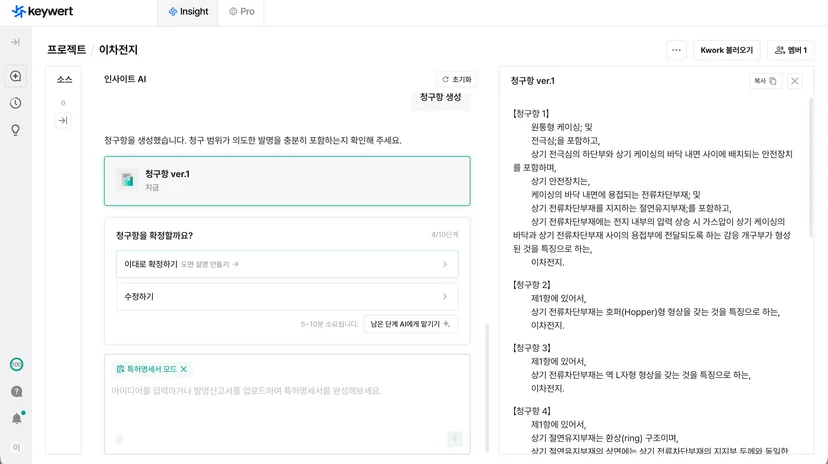Focus the idea input text field

click(287, 391)
